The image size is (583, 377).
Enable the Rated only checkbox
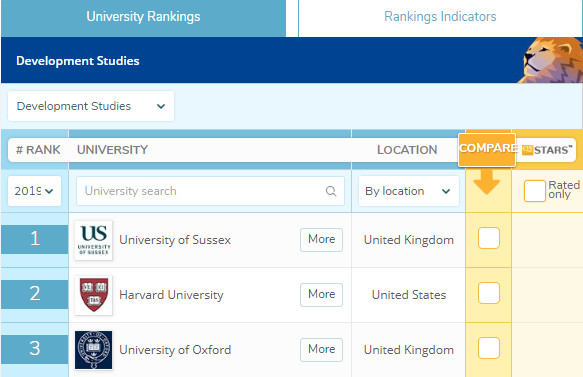(x=534, y=191)
